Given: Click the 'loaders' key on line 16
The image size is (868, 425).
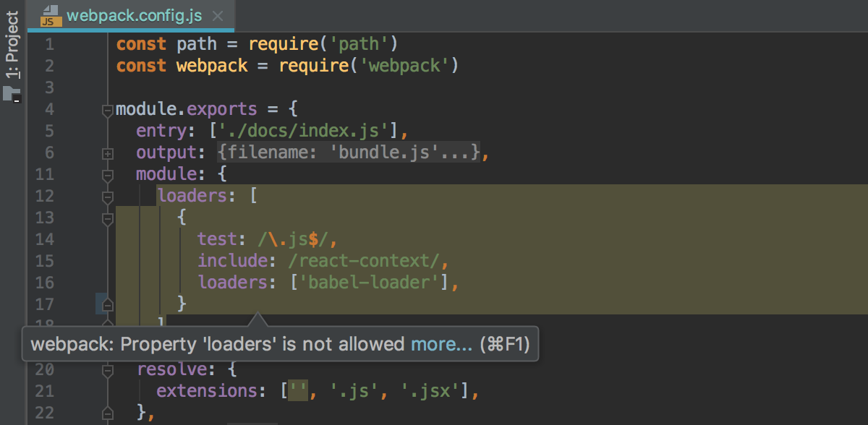Looking at the screenshot, I should (233, 283).
